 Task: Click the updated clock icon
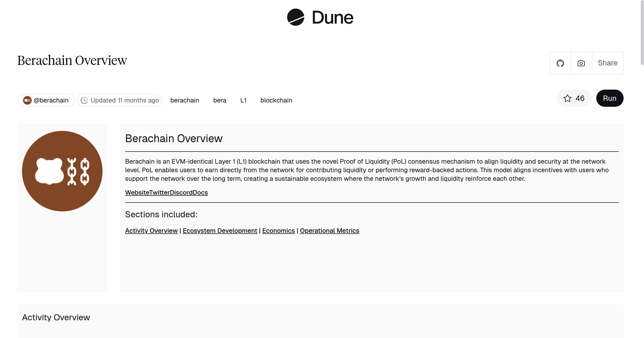point(84,100)
